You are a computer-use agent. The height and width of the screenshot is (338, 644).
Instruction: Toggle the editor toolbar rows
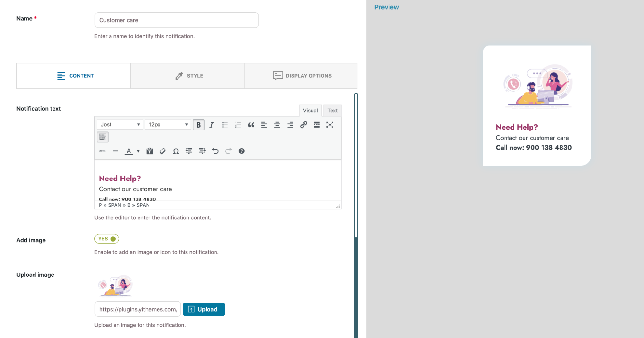coord(102,137)
